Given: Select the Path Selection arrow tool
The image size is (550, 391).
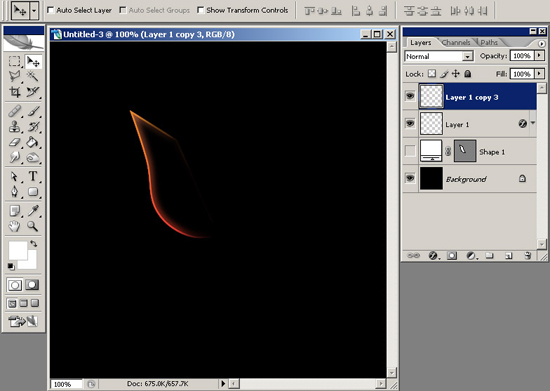Looking at the screenshot, I should (x=14, y=176).
